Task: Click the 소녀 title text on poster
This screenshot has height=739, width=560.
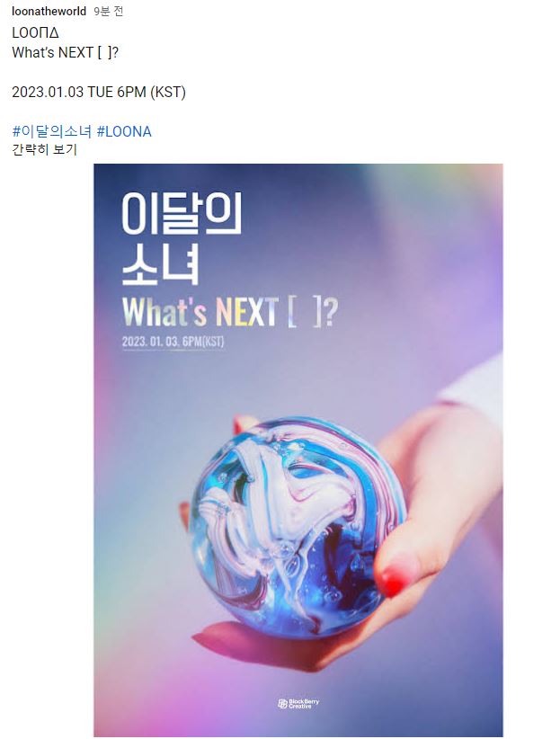Action: click(x=160, y=264)
